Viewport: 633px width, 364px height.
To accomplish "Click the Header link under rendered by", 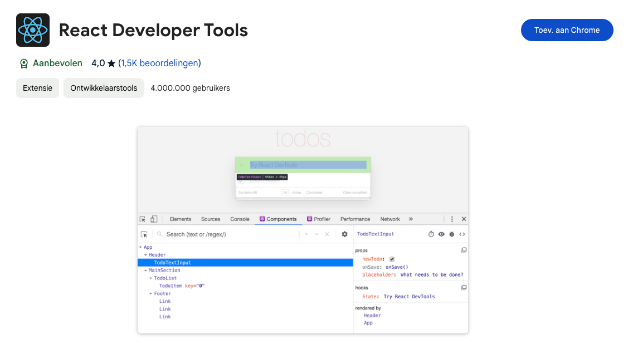I will coord(372,316).
